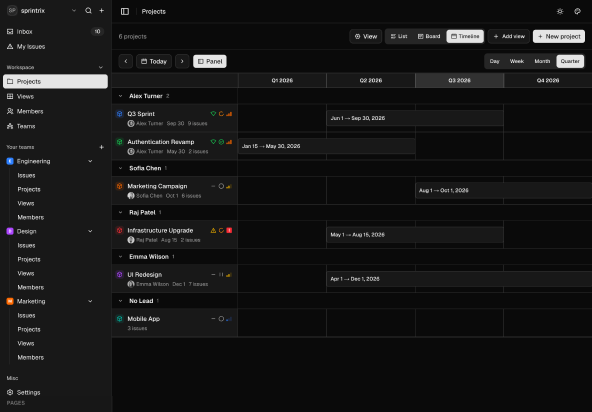The image size is (592, 412).
Task: Switch to the Board view tab
Action: pos(429,36)
